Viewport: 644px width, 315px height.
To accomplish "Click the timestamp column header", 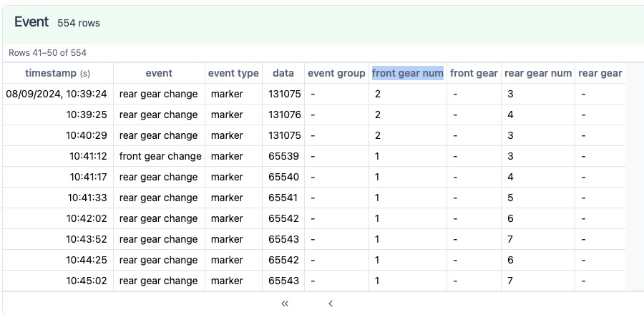I will point(57,74).
